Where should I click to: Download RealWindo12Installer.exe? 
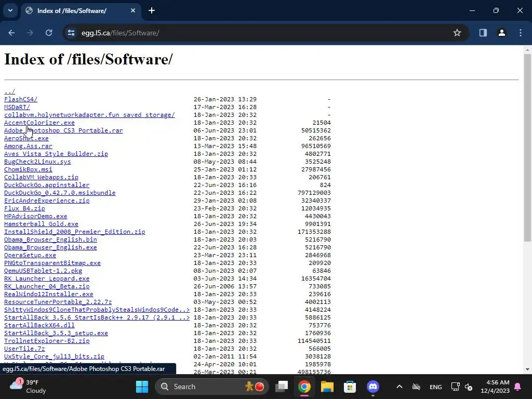[x=48, y=295]
